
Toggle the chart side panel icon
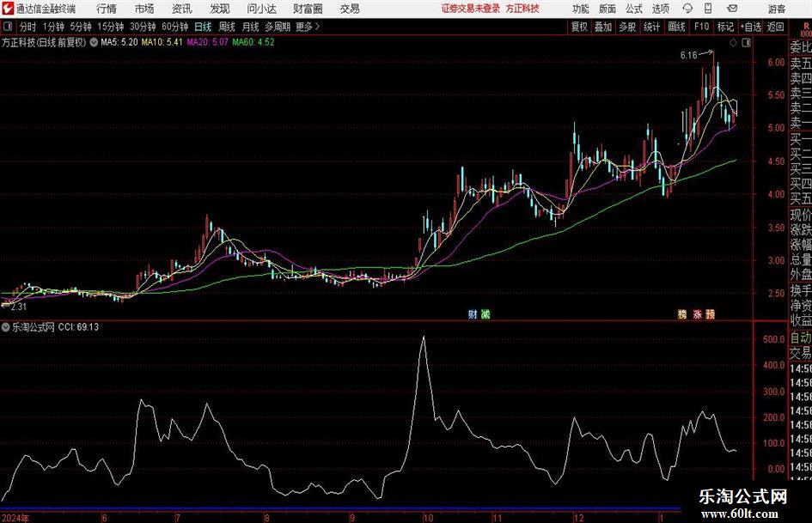tap(746, 43)
